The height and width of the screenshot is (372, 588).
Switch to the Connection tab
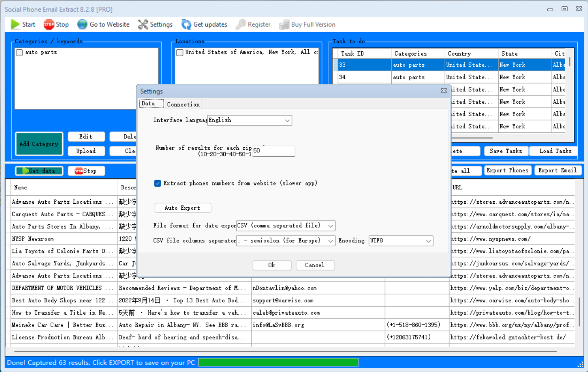pyautogui.click(x=183, y=104)
